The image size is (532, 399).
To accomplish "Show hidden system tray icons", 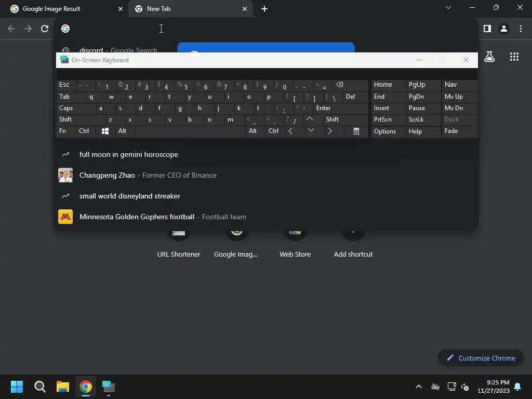I will (x=419, y=387).
